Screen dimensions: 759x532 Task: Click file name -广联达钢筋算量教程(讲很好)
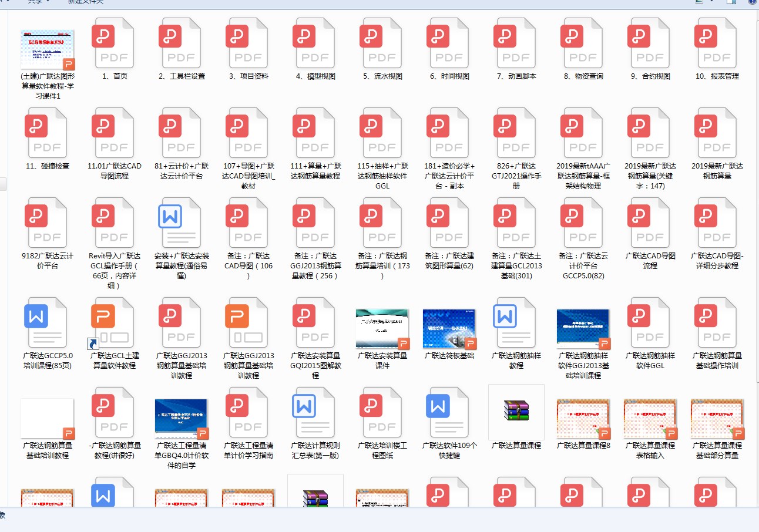point(115,450)
